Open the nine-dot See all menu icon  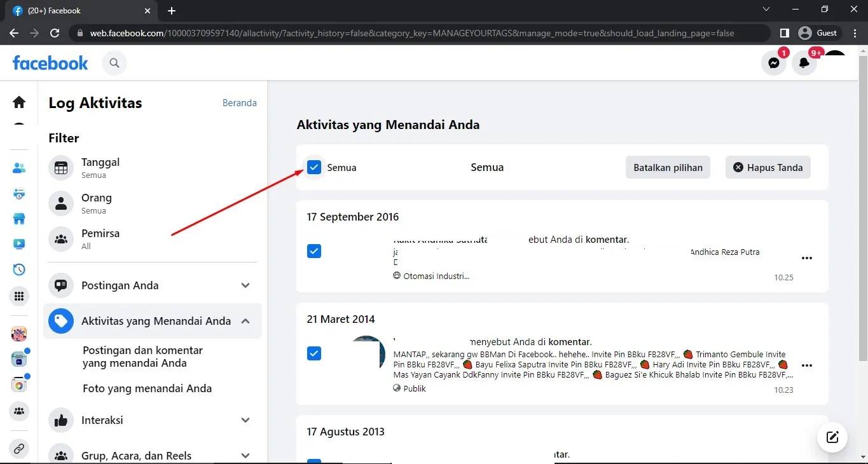point(19,296)
